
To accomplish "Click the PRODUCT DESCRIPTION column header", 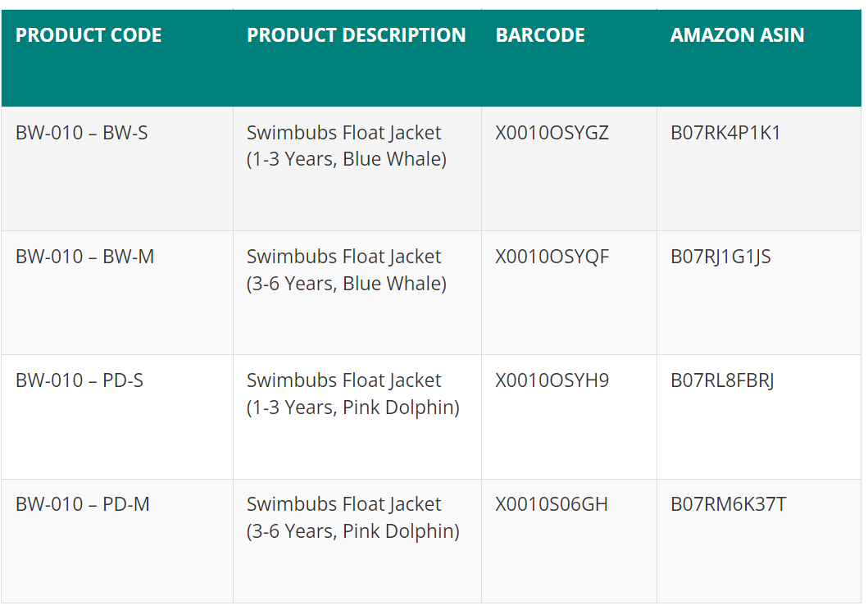I will [357, 35].
